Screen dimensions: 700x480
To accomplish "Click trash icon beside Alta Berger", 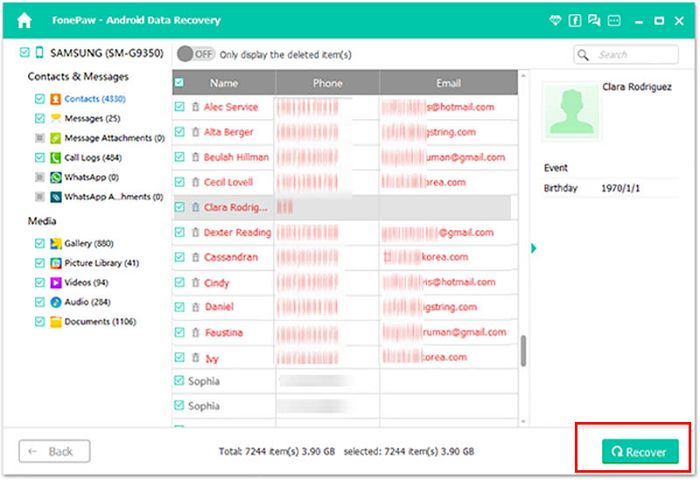I will pos(196,132).
